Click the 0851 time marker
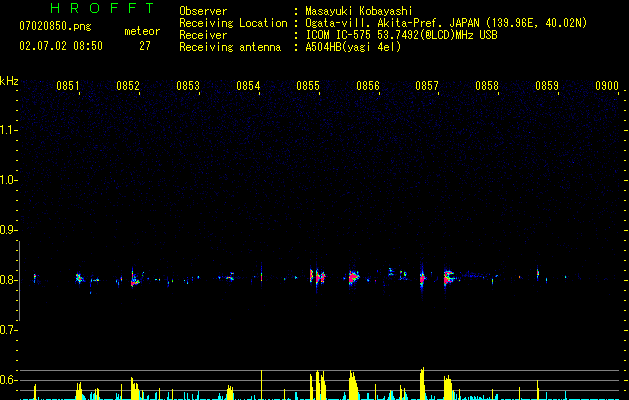The width and height of the screenshot is (629, 400). pos(67,85)
